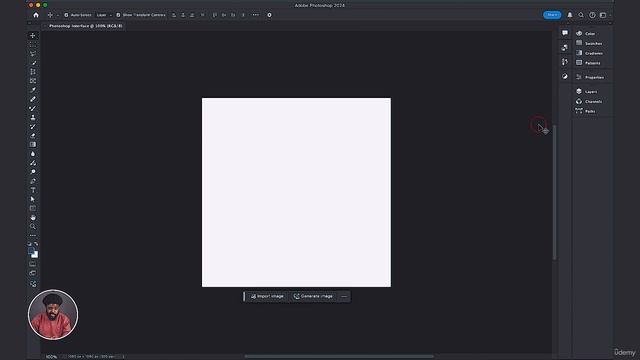Select the History Brush tool
Image resolution: width=640 pixels, height=360 pixels.
pyautogui.click(x=33, y=127)
